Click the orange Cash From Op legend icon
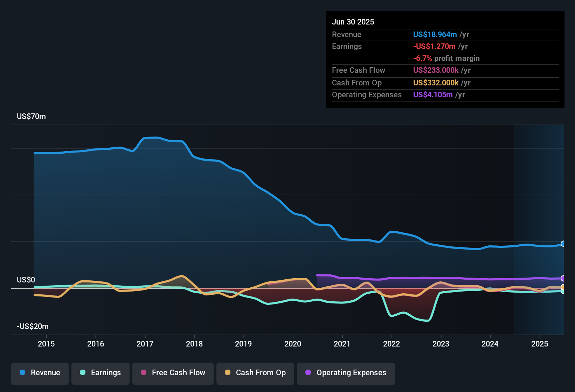Screen dimensions: 575x392 click(227, 373)
